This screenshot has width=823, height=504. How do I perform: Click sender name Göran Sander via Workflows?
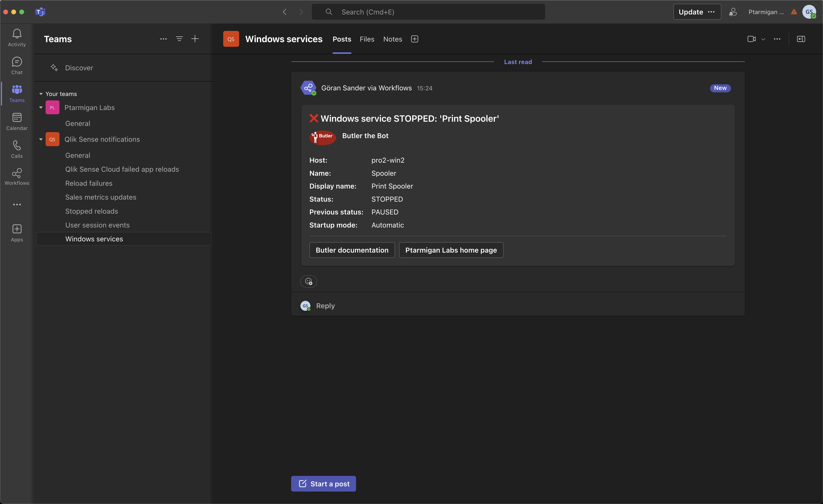(x=366, y=88)
